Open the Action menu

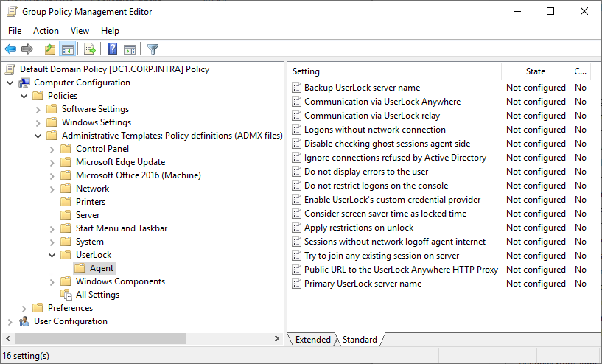pyautogui.click(x=46, y=31)
